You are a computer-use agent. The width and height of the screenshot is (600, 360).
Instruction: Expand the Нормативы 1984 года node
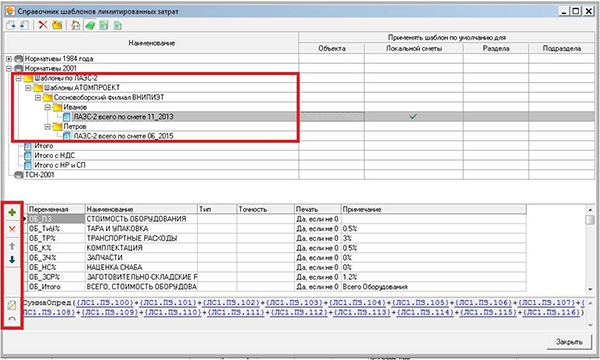(9, 59)
